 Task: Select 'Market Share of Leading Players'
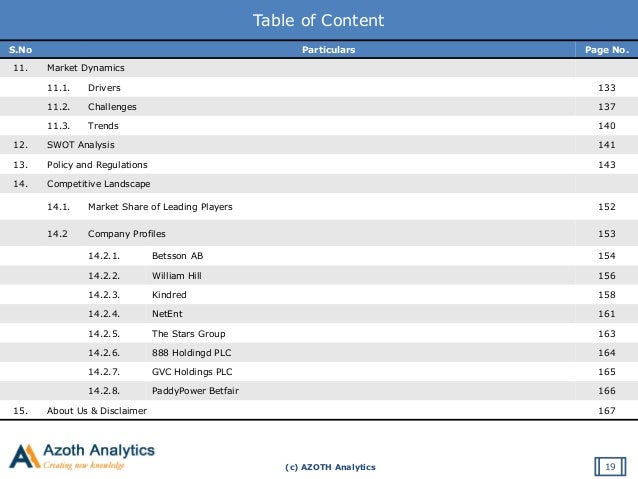point(160,207)
